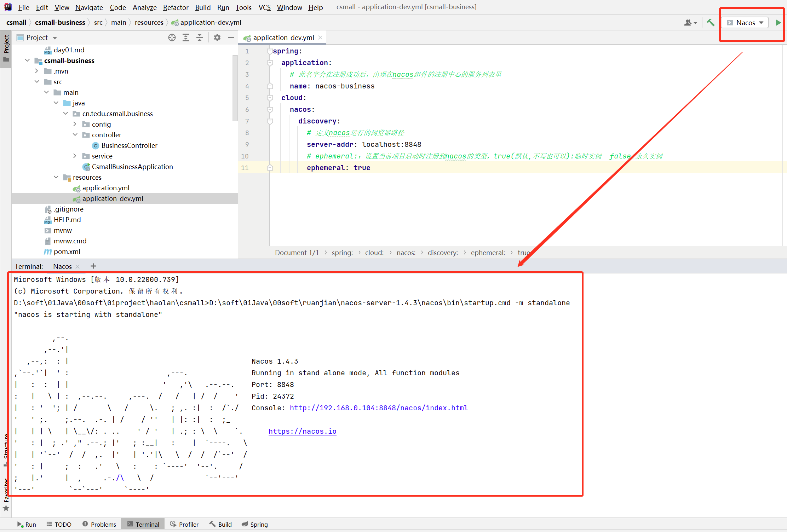Open the File menu
This screenshot has height=532, width=787.
[x=24, y=7]
